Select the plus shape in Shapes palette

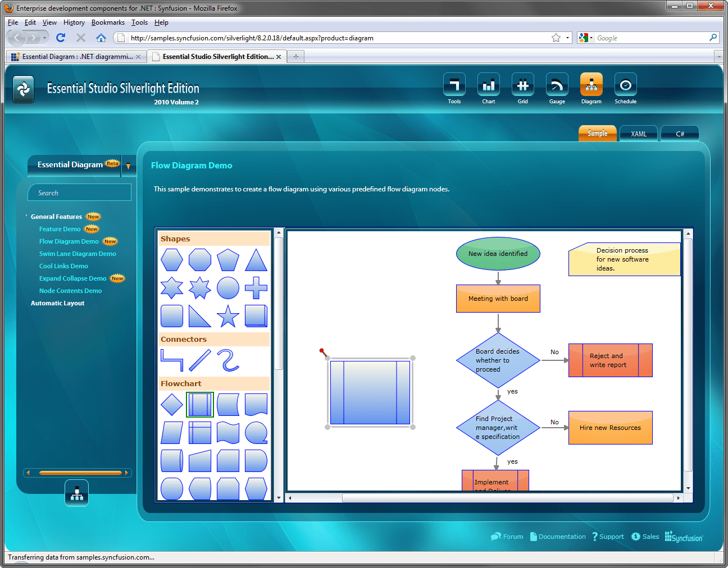point(256,288)
